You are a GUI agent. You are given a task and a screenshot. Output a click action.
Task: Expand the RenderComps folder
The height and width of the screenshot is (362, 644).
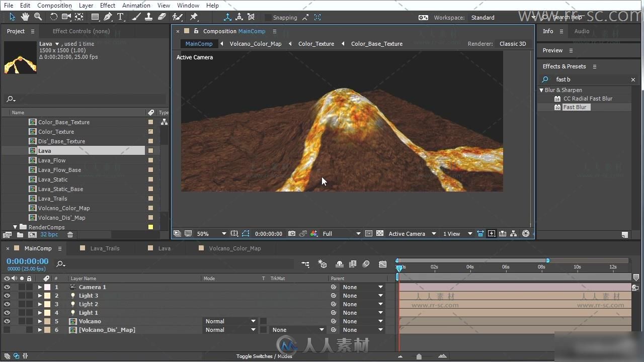pyautogui.click(x=15, y=227)
